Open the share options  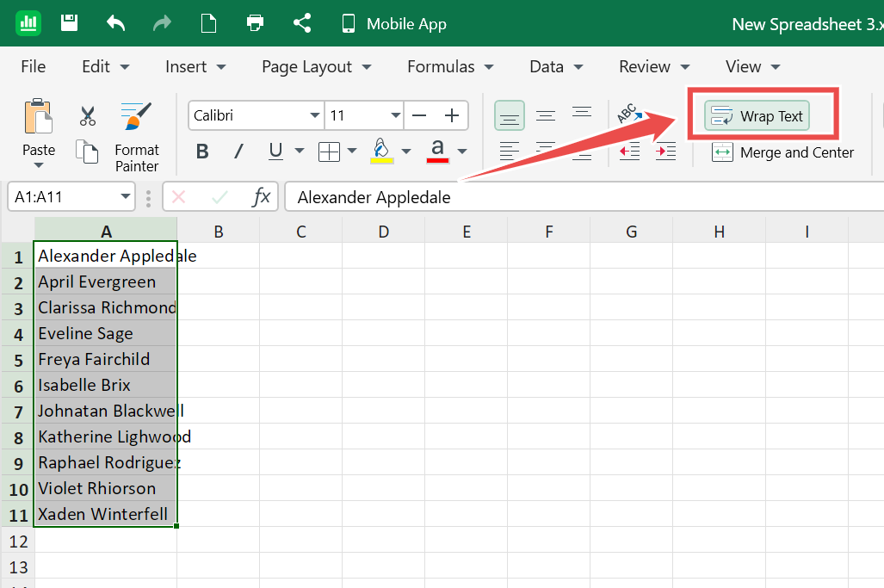(x=302, y=23)
